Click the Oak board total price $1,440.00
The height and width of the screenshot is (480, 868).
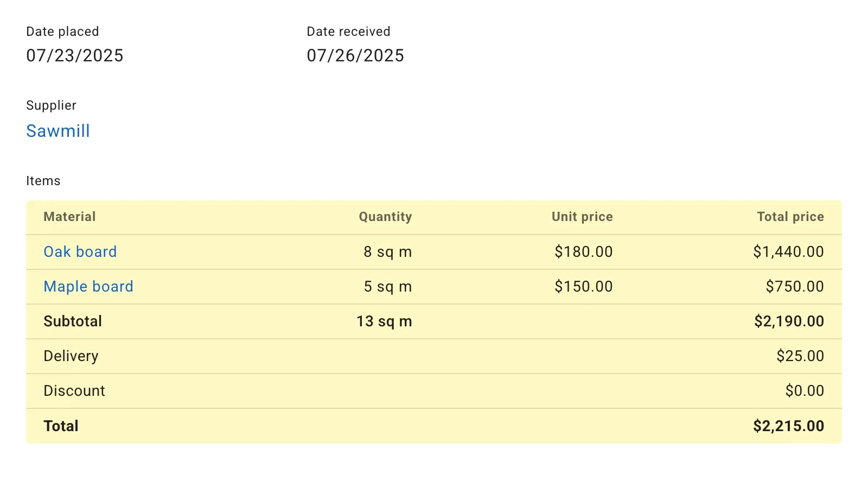point(788,251)
